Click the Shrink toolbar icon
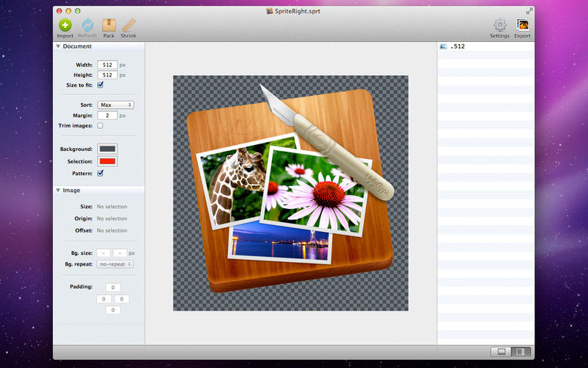The width and height of the screenshot is (588, 368). coord(129,25)
